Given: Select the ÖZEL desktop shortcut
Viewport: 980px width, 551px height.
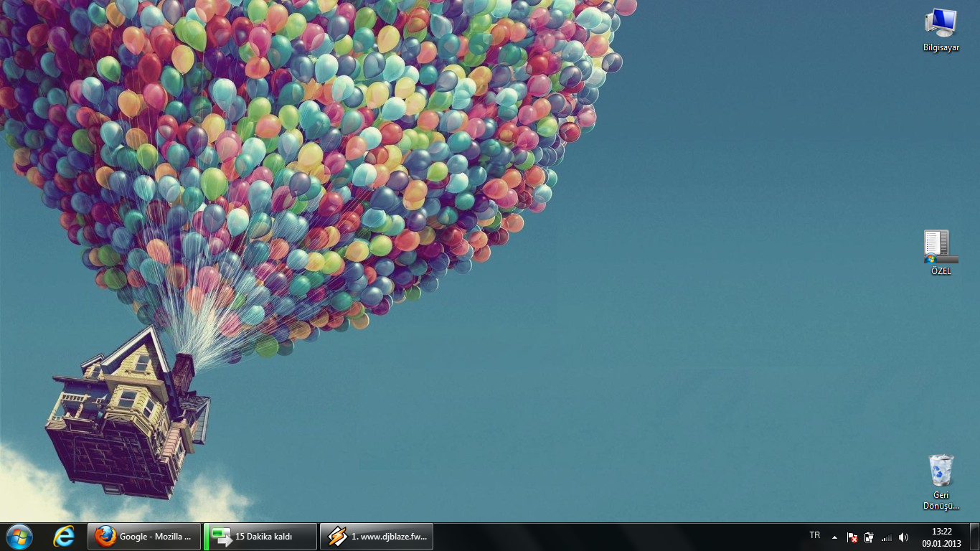Looking at the screenshot, I should pyautogui.click(x=941, y=253).
